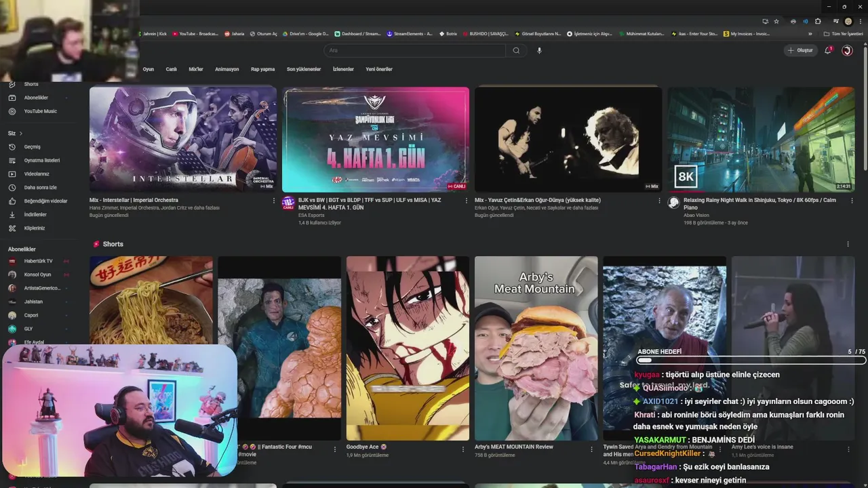Click the ABONE HEDEFİ progress bar
Screen dimensions: 868x488
pyautogui.click(x=751, y=361)
